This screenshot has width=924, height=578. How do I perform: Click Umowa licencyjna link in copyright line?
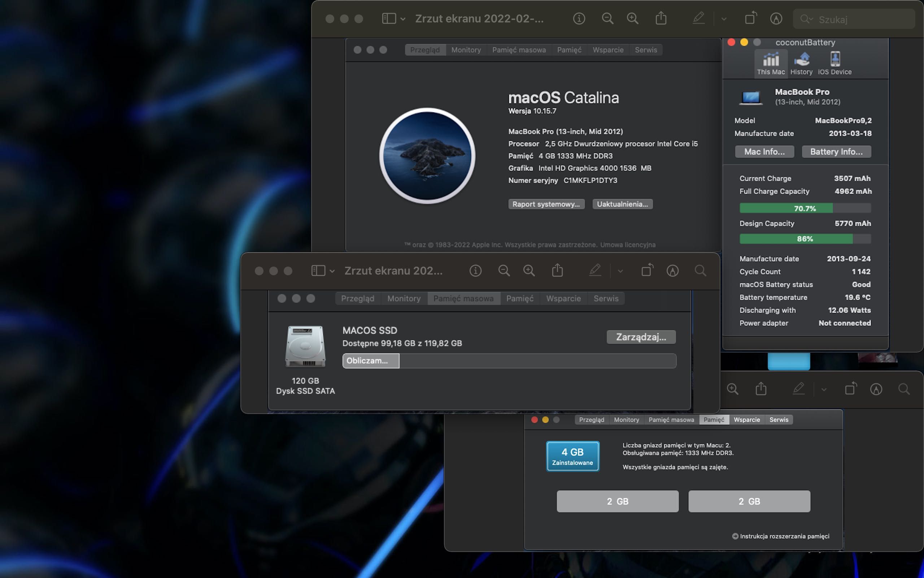(628, 245)
